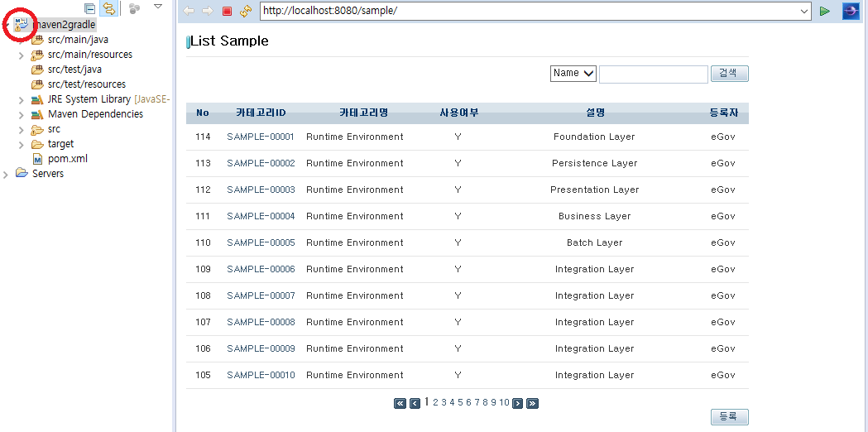
Task: Click the last page double-arrow icon
Action: click(532, 404)
